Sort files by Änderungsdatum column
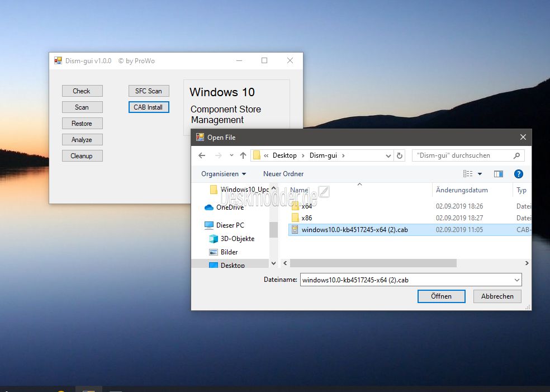The height and width of the screenshot is (392, 550). coord(462,190)
